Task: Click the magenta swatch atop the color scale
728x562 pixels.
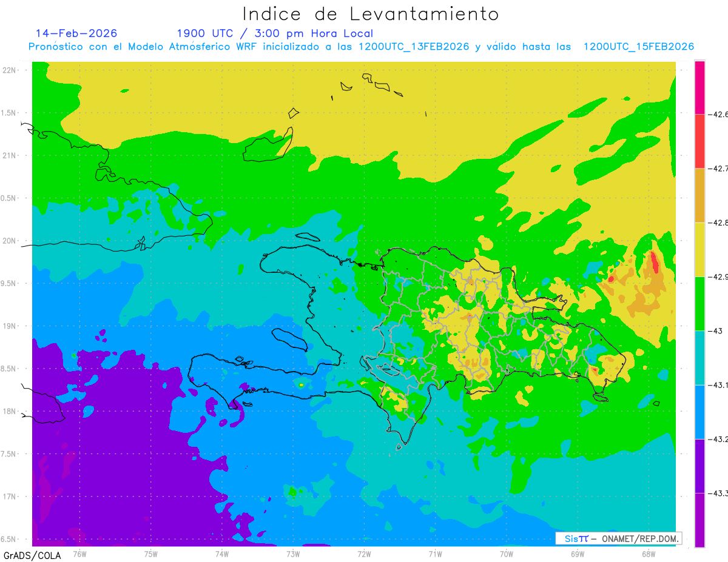Action: 699,87
